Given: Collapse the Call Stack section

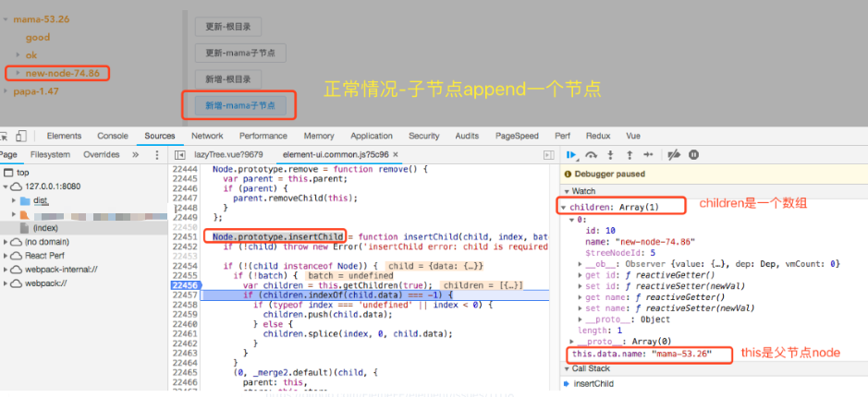Looking at the screenshot, I should coord(568,368).
